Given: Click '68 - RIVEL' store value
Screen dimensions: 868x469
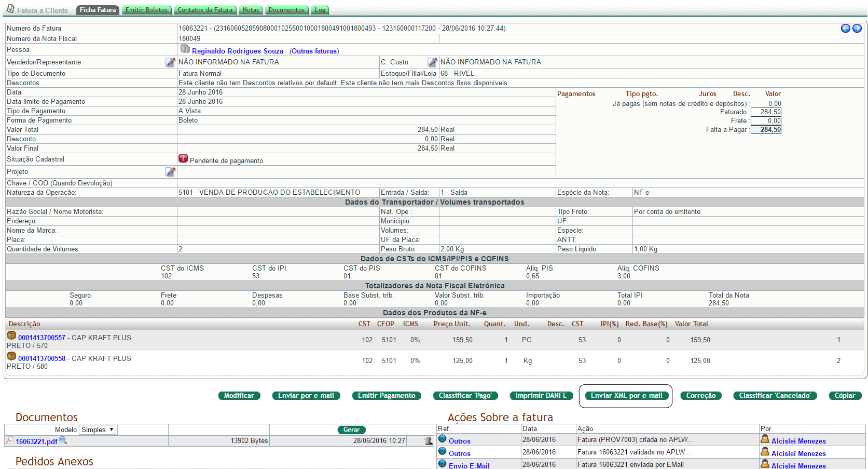Looking at the screenshot, I should (x=457, y=73).
